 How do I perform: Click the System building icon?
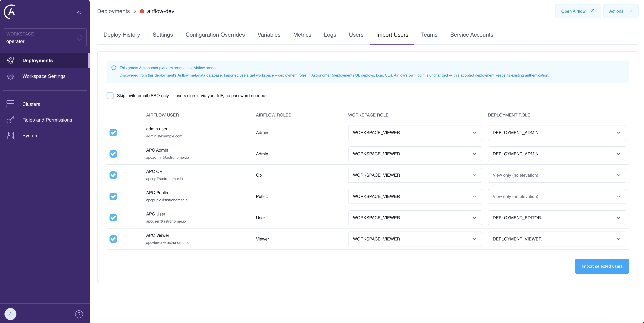(x=10, y=136)
